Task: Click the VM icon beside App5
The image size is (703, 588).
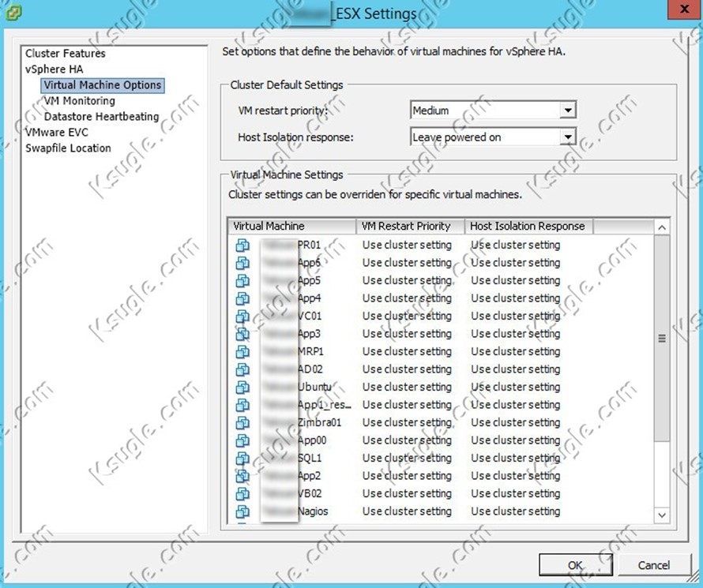Action: (x=242, y=281)
